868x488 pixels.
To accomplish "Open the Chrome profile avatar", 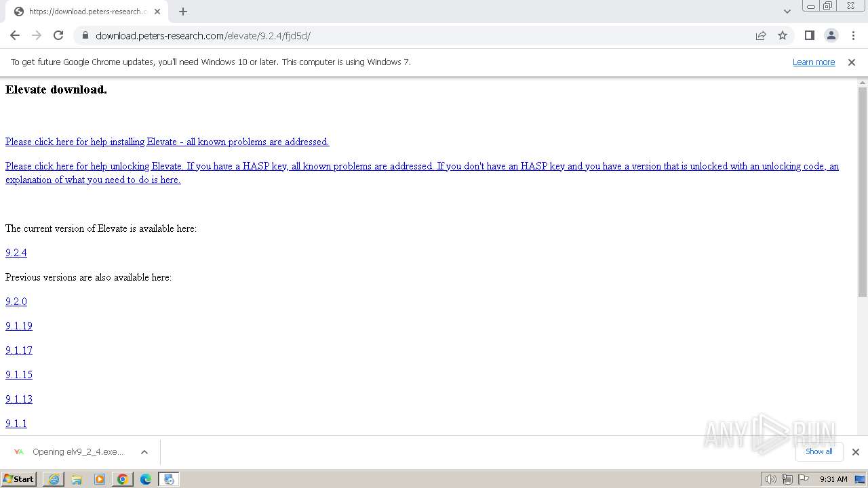I will (831, 35).
